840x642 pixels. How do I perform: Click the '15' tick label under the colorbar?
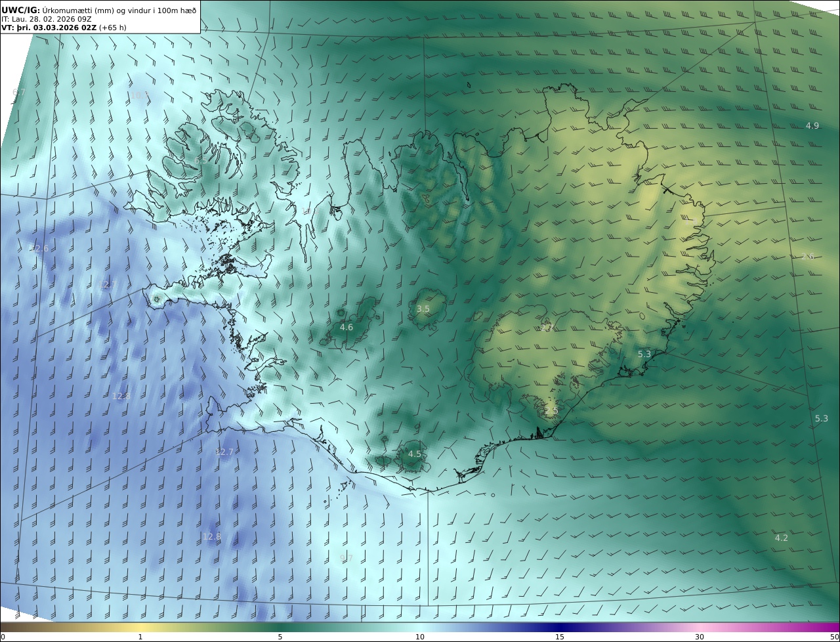[x=560, y=637]
